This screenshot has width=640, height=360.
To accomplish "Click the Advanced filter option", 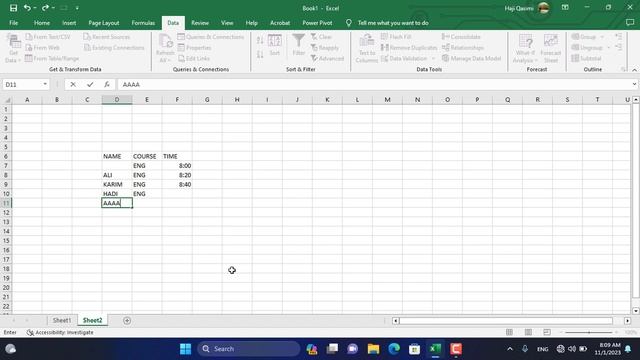I will point(327,58).
